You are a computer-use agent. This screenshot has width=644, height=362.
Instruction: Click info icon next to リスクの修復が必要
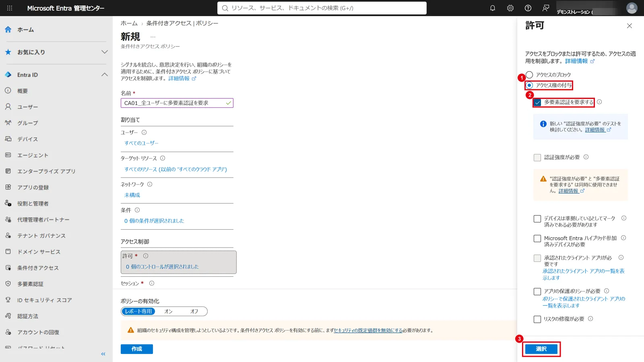click(x=590, y=319)
